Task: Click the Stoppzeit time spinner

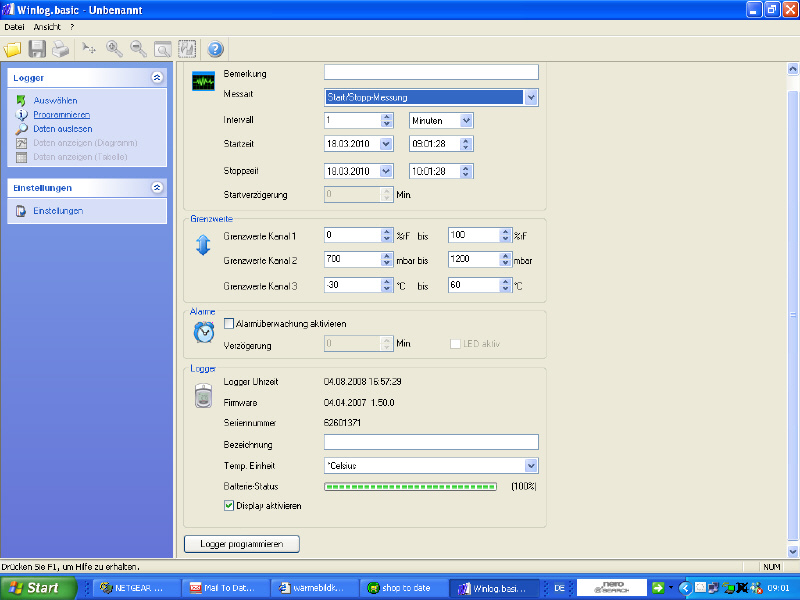Action: point(465,171)
